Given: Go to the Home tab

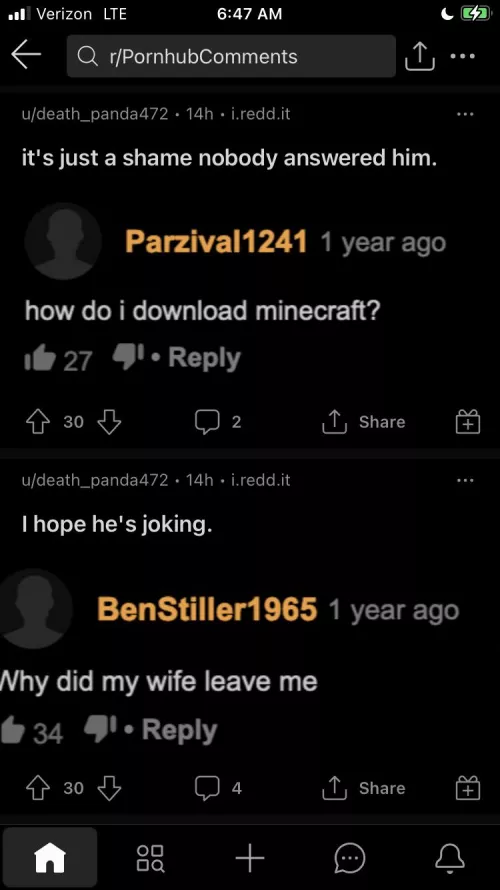Looking at the screenshot, I should pos(50,857).
